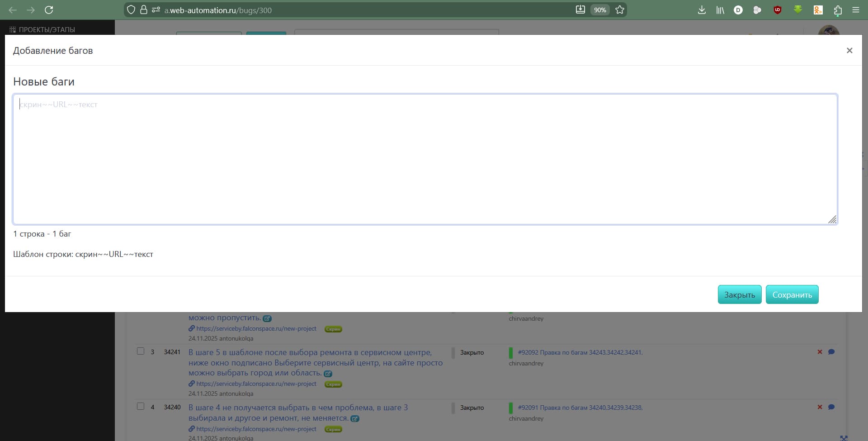Click the delete icon for bug 34241
This screenshot has width=868, height=441.
tap(820, 352)
